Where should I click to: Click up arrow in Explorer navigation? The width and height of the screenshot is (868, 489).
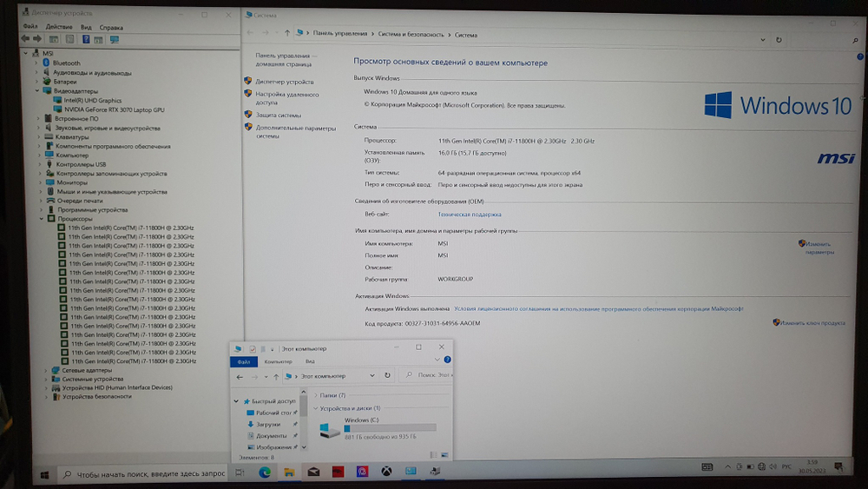click(x=276, y=377)
